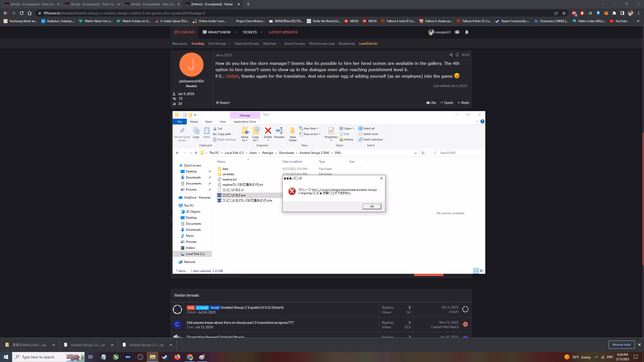The height and width of the screenshot is (362, 644).
Task: Open the Open dropdown in ribbon
Action: click(347, 128)
